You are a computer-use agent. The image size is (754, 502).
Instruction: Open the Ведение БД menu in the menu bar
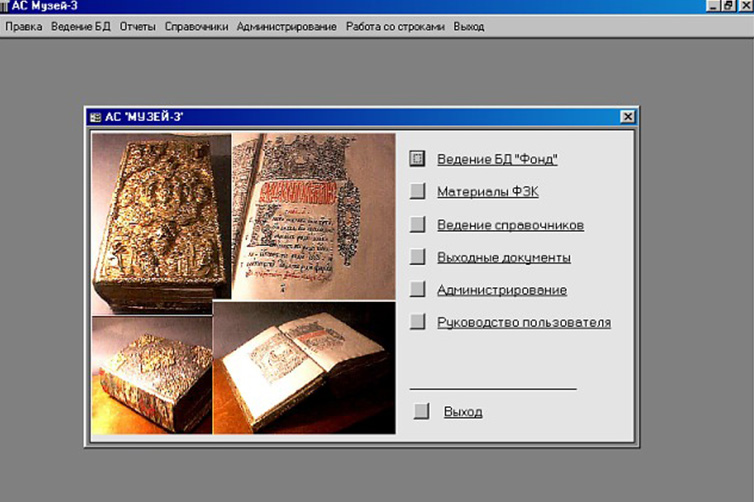coord(81,27)
